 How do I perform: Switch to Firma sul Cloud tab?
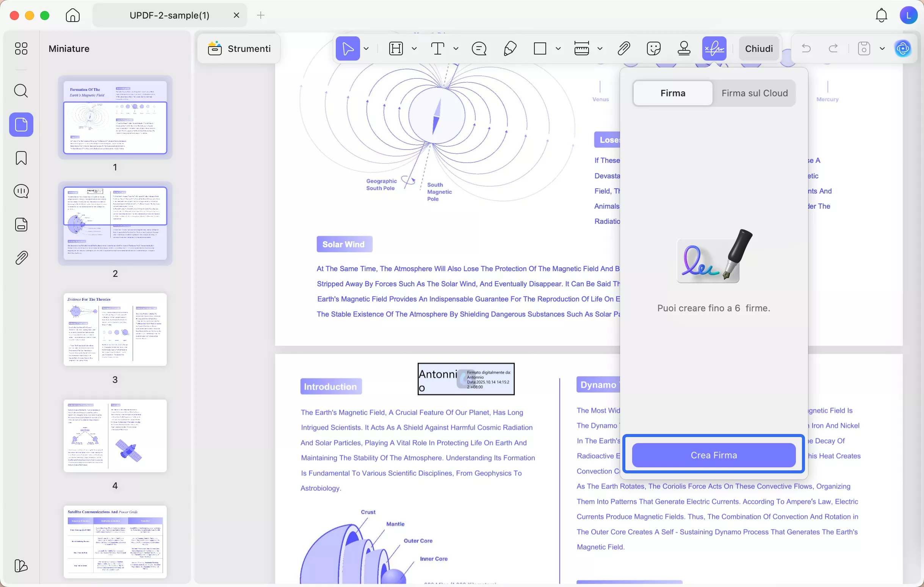(x=754, y=93)
